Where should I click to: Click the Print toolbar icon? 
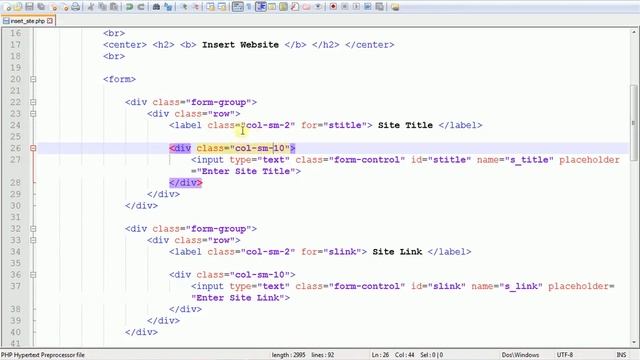coord(76,7)
